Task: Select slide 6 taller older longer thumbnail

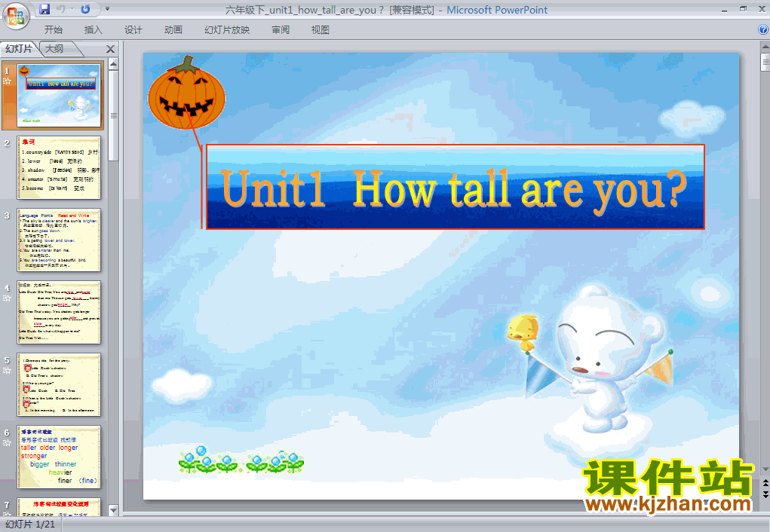Action: (x=59, y=457)
